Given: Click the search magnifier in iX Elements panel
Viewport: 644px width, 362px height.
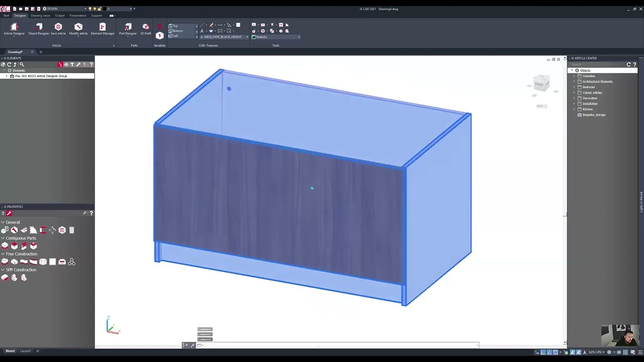Looking at the screenshot, I should pos(22,64).
